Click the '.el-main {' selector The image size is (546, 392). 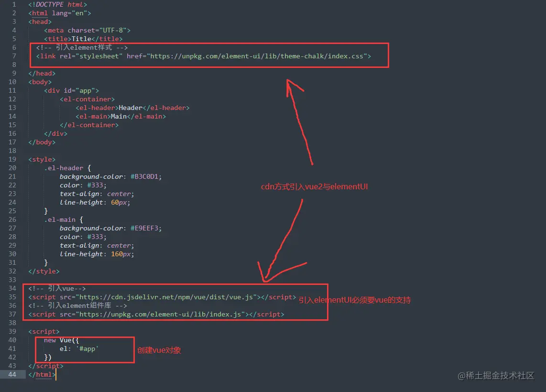tap(64, 220)
